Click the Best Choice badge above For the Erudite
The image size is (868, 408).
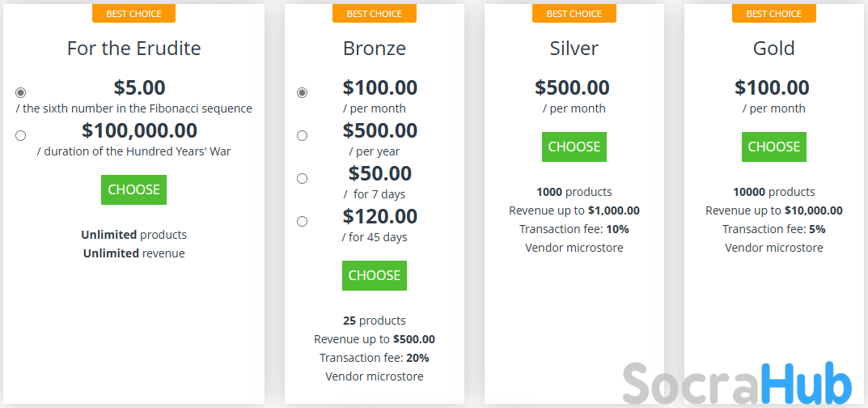pyautogui.click(x=133, y=14)
